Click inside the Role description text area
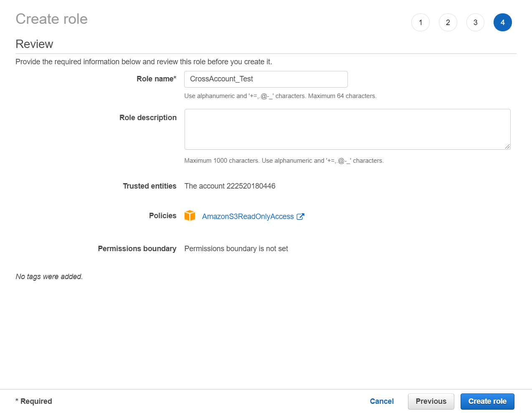532x413 pixels. pyautogui.click(x=347, y=129)
